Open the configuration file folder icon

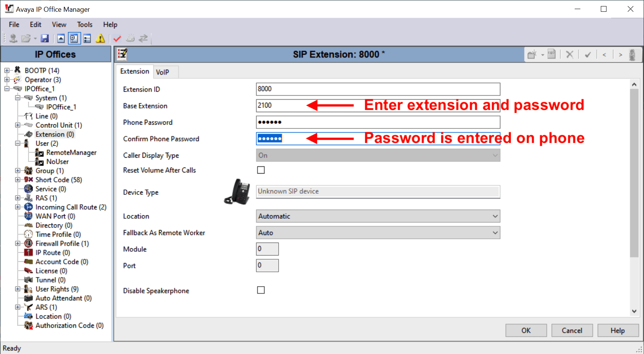[x=26, y=38]
